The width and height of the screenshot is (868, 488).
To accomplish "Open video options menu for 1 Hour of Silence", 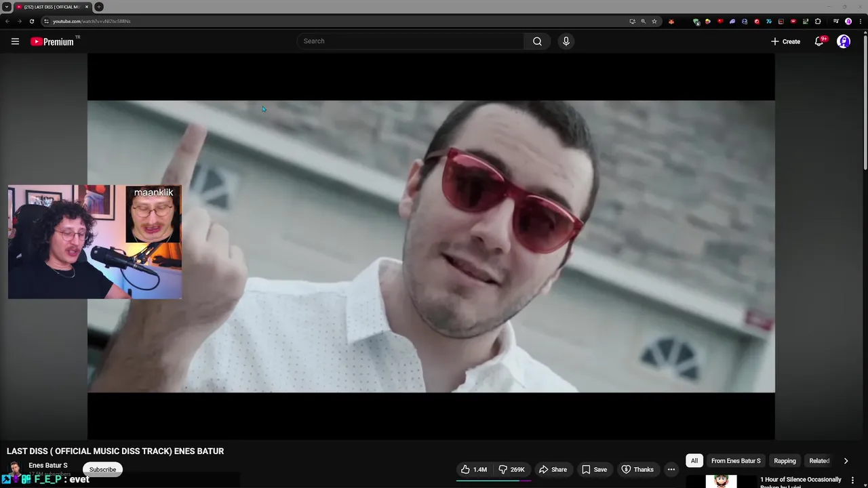I will click(852, 480).
